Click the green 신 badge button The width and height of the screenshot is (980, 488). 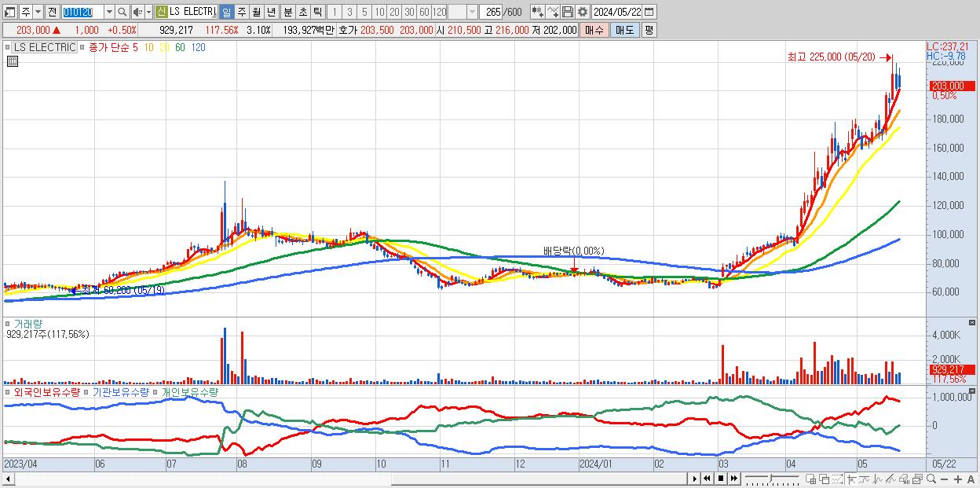tap(161, 12)
